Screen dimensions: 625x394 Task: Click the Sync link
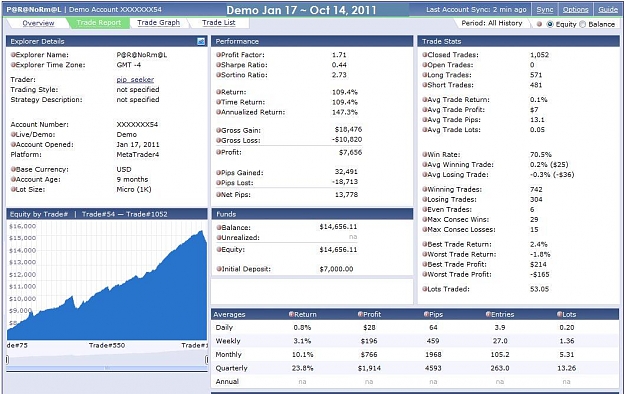tap(544, 10)
